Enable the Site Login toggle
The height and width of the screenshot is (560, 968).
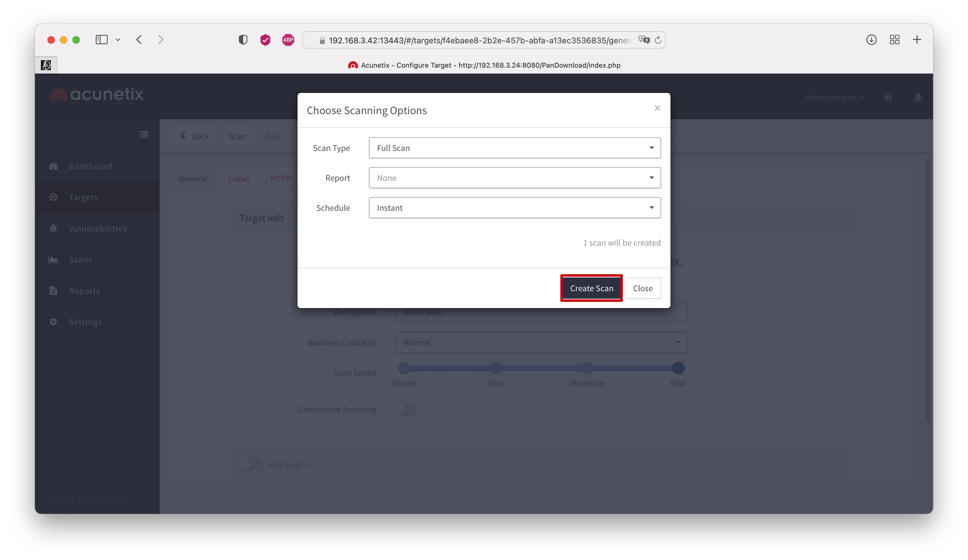251,464
